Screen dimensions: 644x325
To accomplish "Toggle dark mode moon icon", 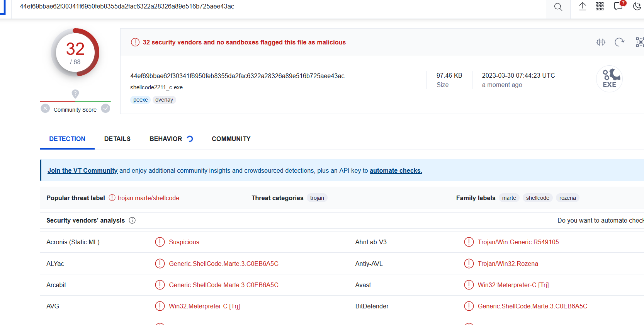I will pyautogui.click(x=637, y=6).
